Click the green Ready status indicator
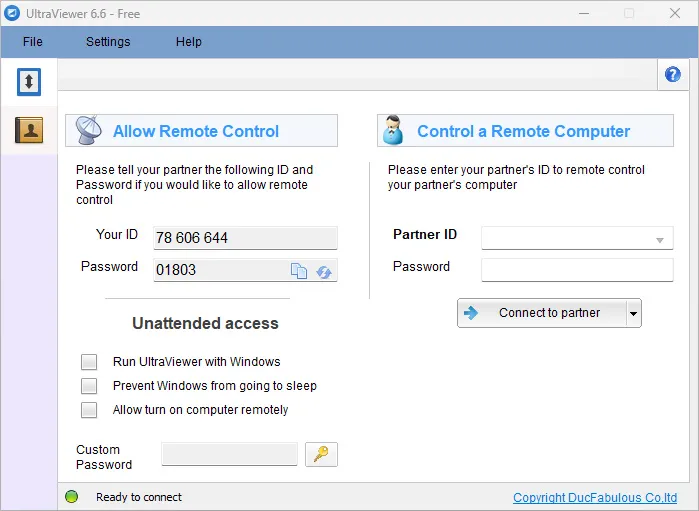This screenshot has width=699, height=511. tap(71, 496)
